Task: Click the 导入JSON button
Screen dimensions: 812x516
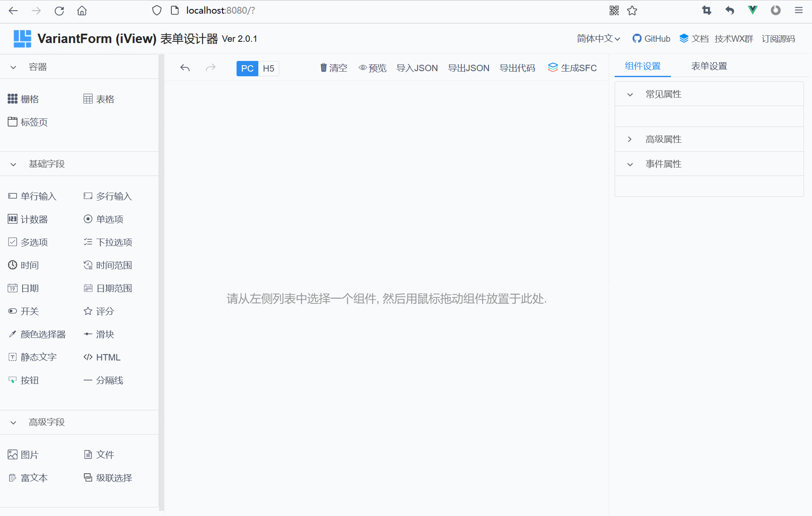Action: pos(417,68)
